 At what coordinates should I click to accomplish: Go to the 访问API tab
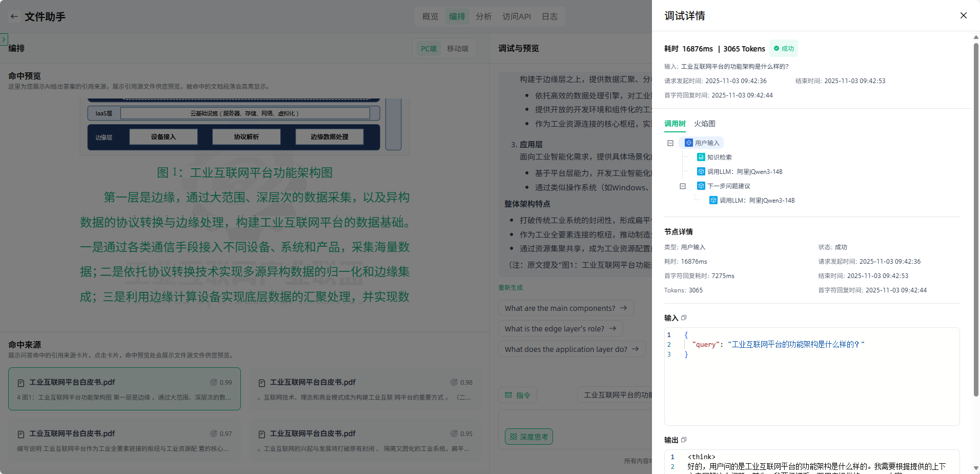516,16
